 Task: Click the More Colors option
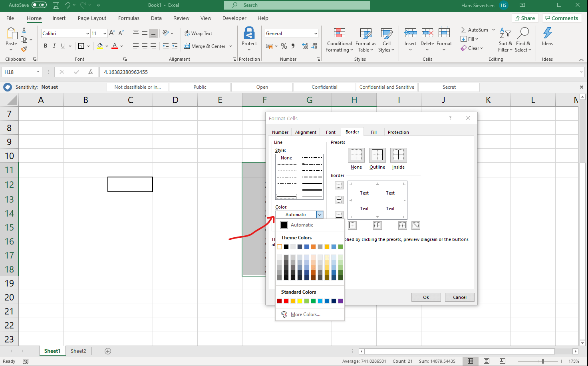pyautogui.click(x=306, y=314)
